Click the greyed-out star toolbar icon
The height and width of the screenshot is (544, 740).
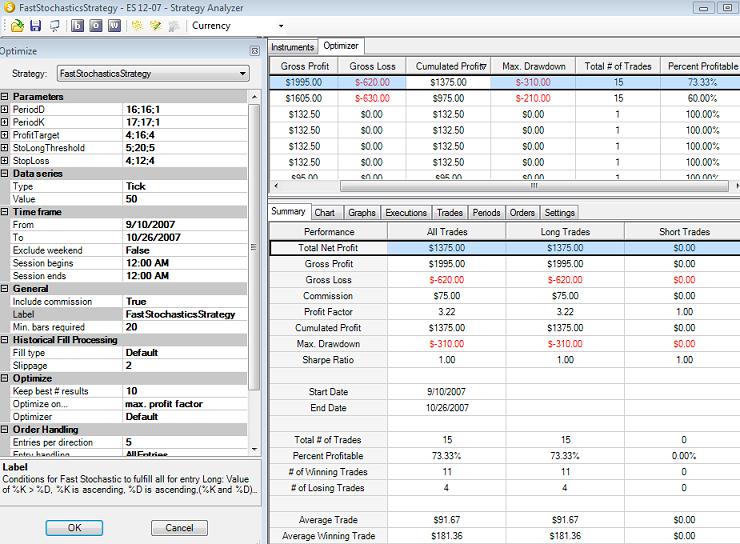click(174, 26)
